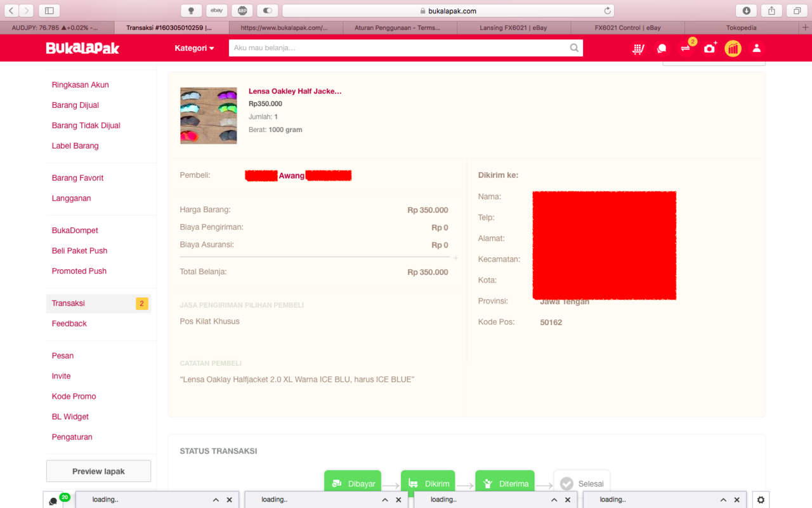
Task: Open BukaDompet link
Action: coord(75,231)
